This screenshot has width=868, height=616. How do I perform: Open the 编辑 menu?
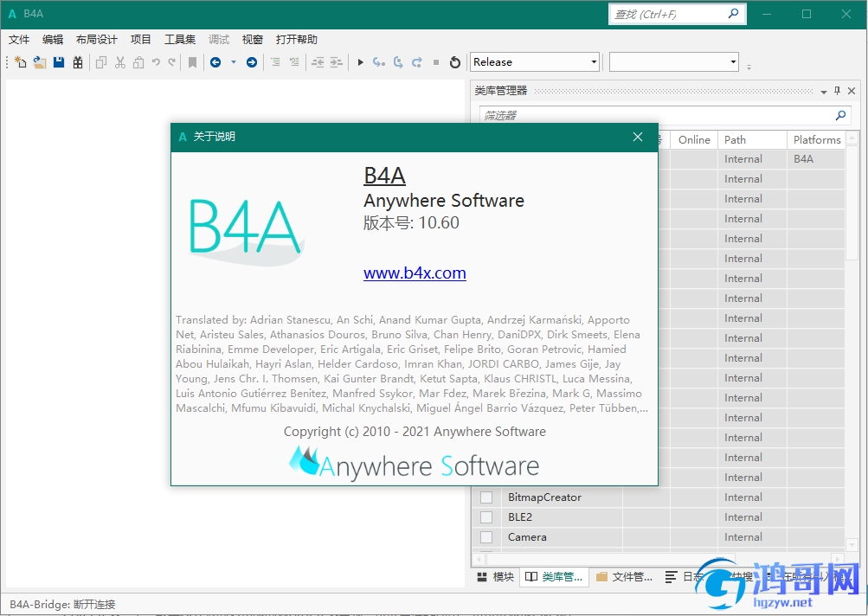pos(53,39)
